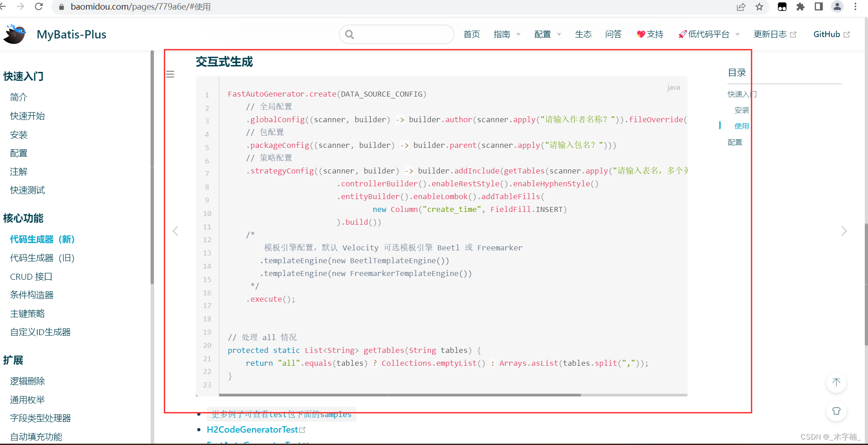The height and width of the screenshot is (445, 868).
Task: Open the browser extensions puzzle icon
Action: pos(800,6)
